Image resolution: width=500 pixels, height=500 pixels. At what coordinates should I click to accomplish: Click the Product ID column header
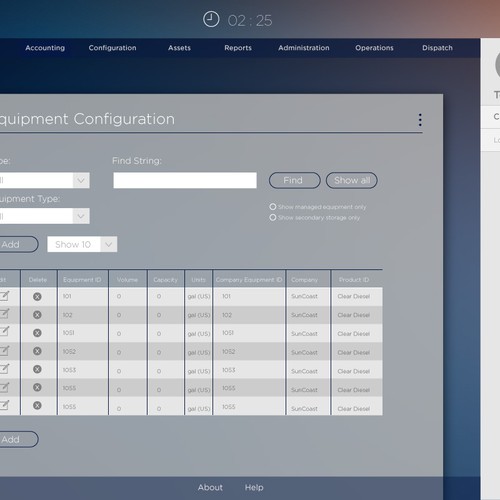tap(354, 280)
